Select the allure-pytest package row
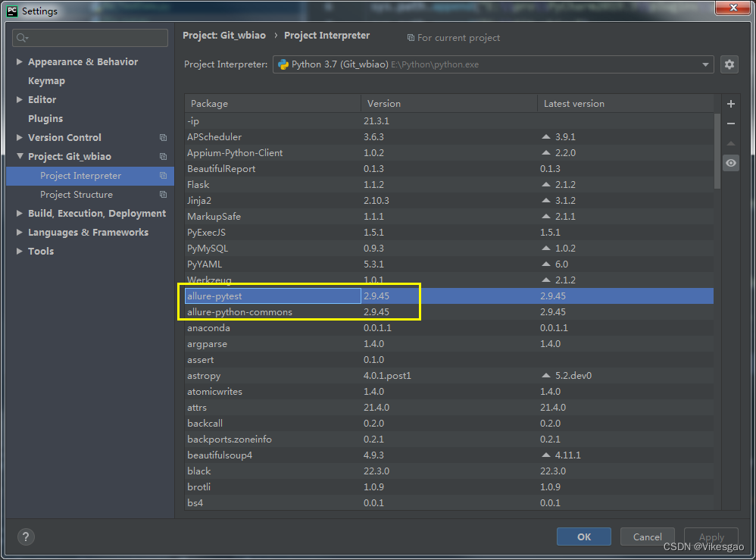The height and width of the screenshot is (560, 756). tap(449, 296)
